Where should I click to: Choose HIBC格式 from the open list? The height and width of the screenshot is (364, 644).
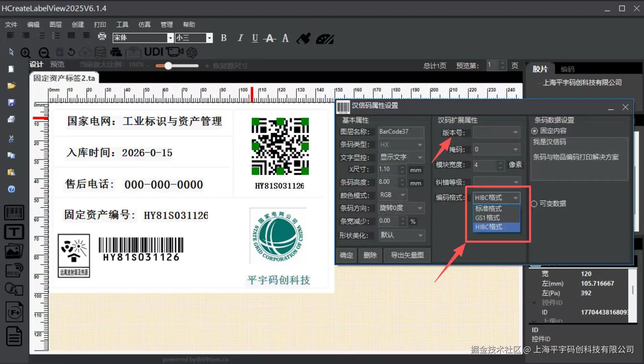496,227
